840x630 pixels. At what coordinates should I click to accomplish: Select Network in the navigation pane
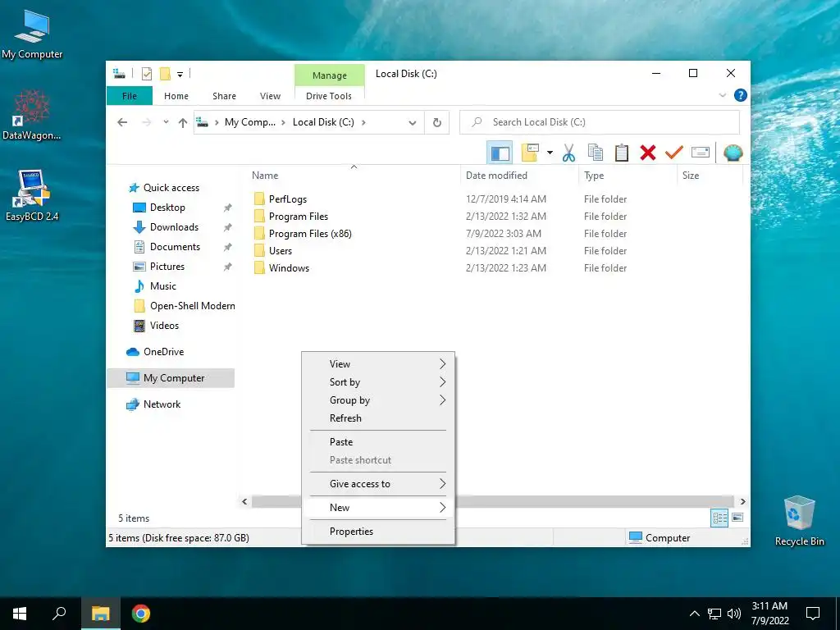coord(162,404)
